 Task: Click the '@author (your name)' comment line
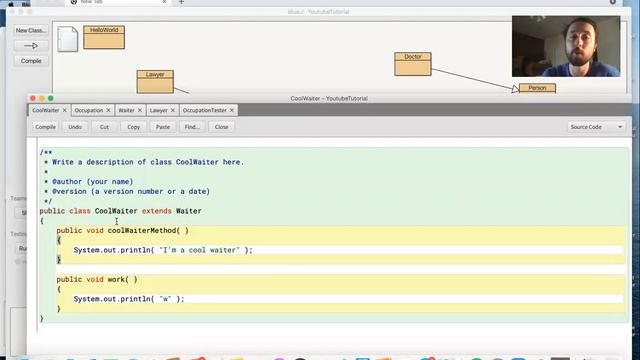(x=92, y=182)
